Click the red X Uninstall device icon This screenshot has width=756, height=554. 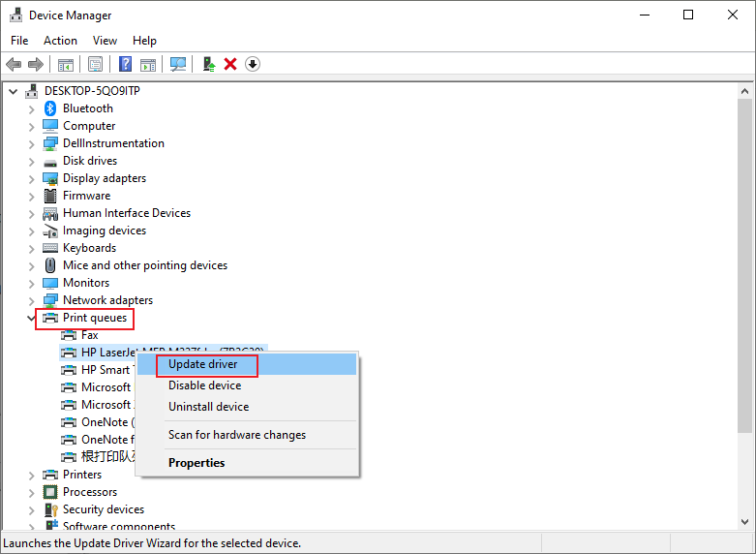(x=230, y=64)
